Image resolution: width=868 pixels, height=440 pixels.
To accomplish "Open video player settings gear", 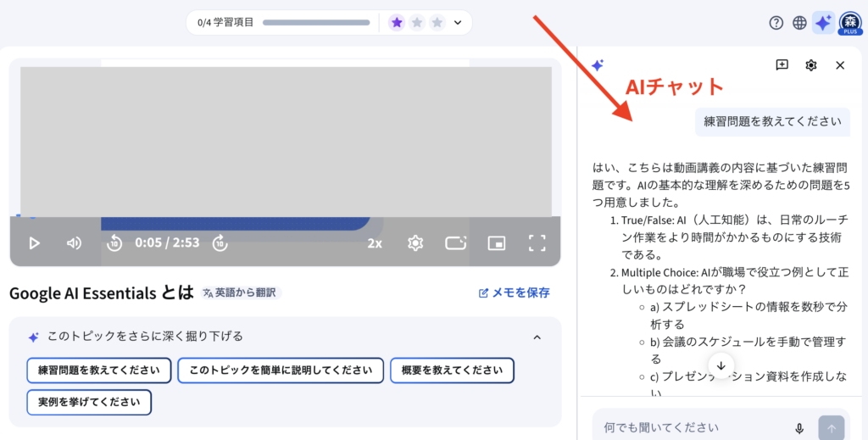I will click(415, 243).
